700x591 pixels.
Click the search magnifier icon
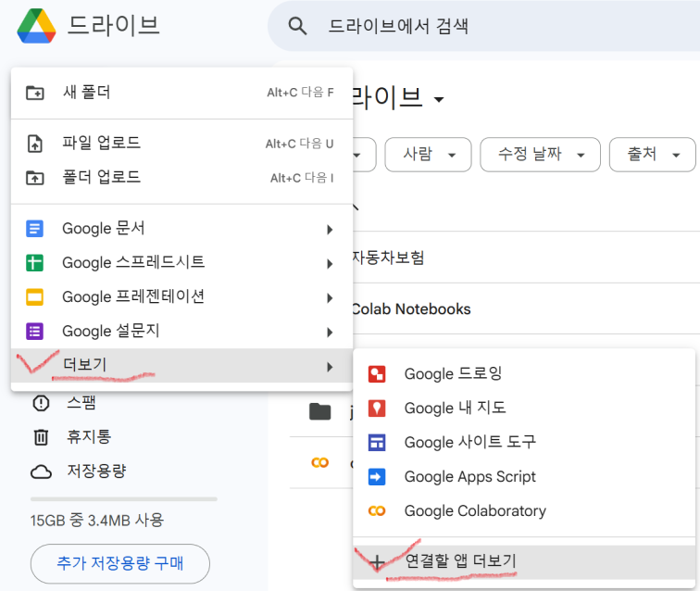click(297, 26)
